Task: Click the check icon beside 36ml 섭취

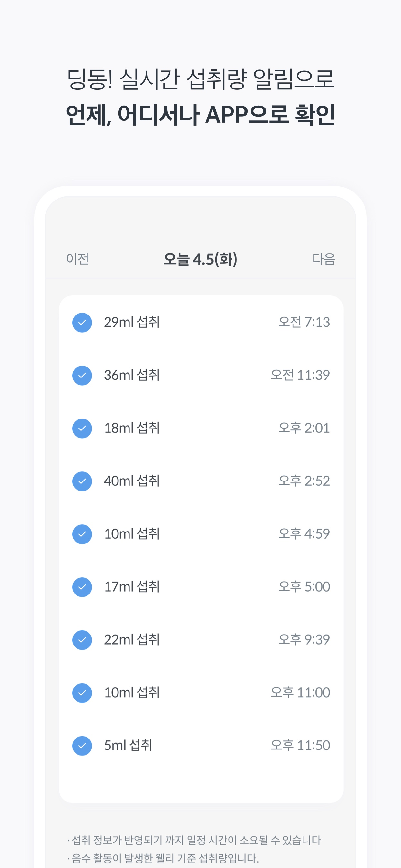Action: 82,375
